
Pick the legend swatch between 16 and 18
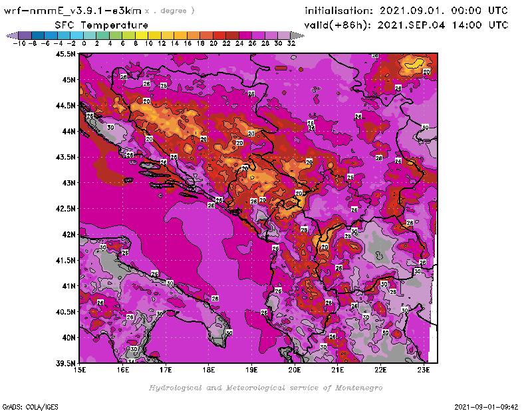click(x=193, y=35)
